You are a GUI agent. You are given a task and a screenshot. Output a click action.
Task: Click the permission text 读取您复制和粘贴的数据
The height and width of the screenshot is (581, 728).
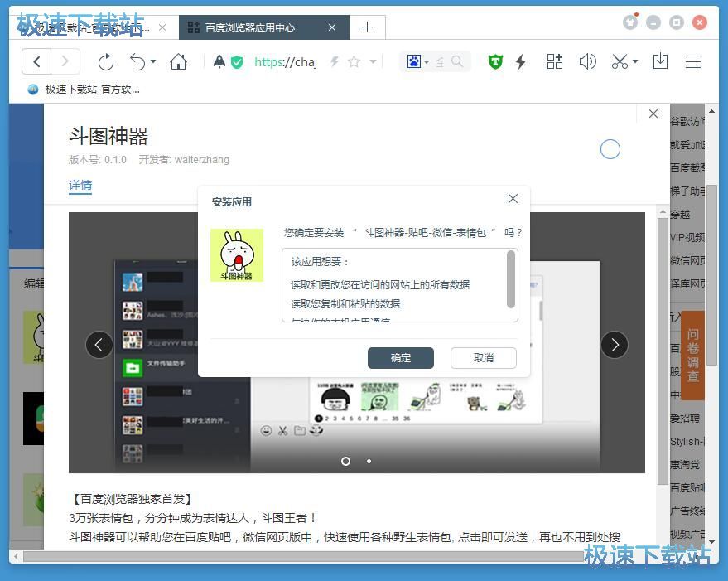pyautogui.click(x=345, y=304)
